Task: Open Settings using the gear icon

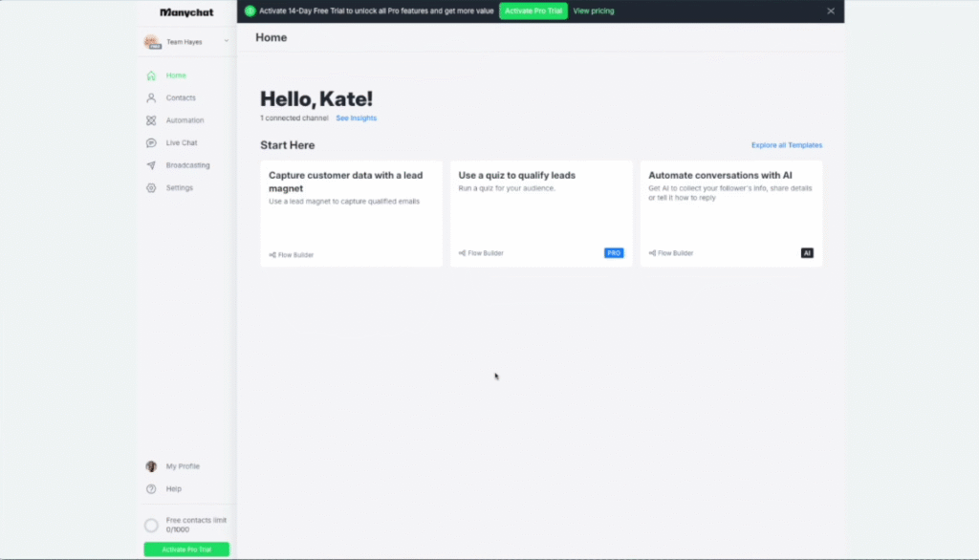Action: tap(151, 188)
